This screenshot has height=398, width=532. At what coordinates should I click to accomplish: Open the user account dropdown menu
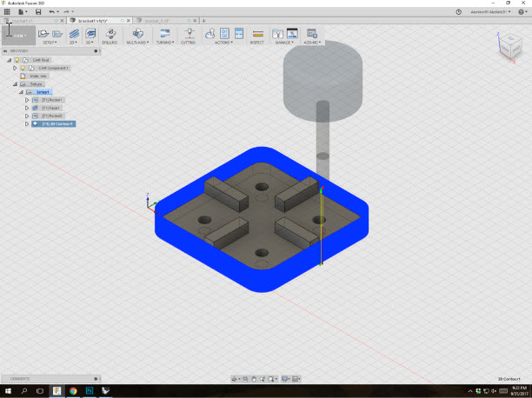488,11
